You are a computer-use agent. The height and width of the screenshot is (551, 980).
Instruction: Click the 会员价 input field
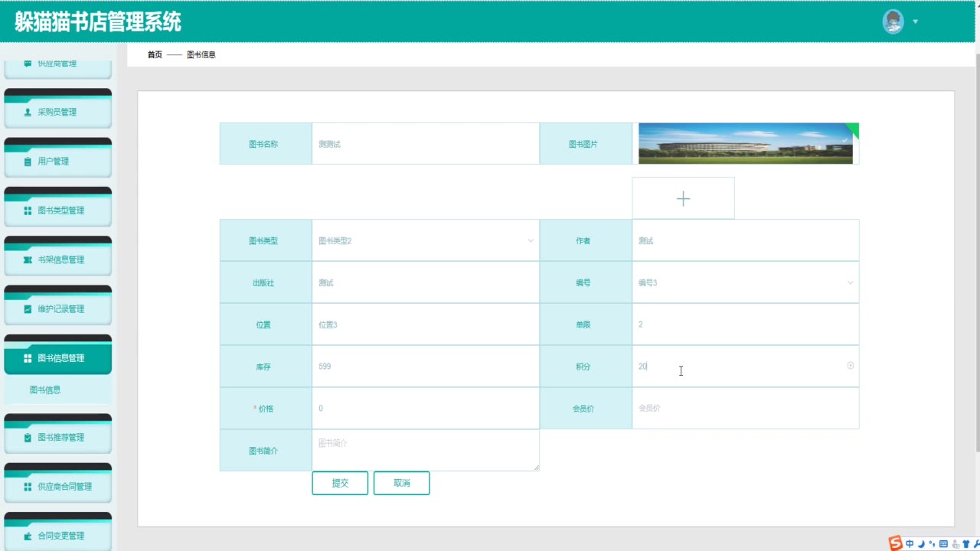pyautogui.click(x=746, y=409)
